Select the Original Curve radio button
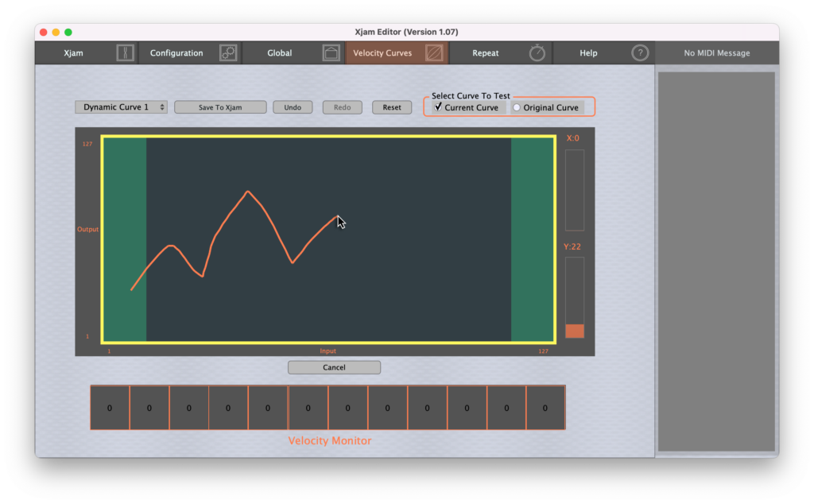The height and width of the screenshot is (504, 814). pos(517,107)
